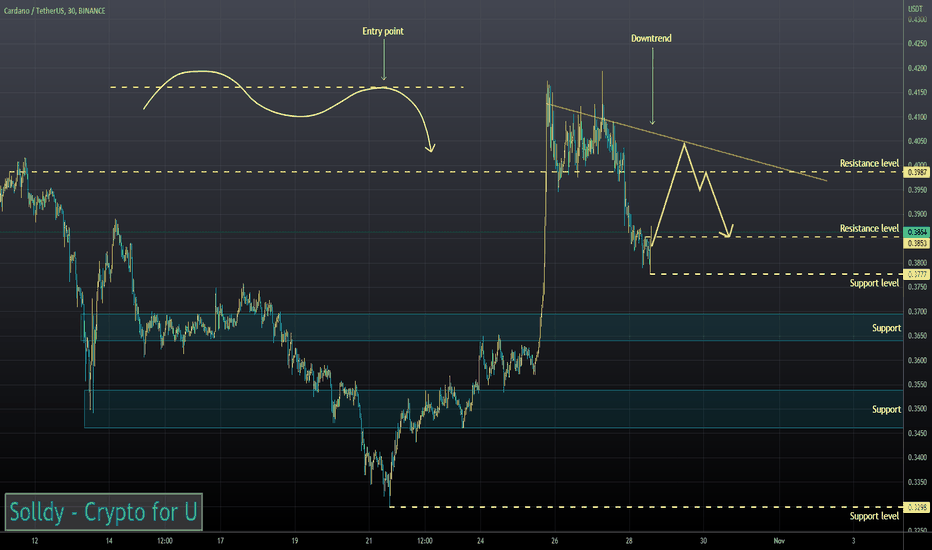932x550 pixels.
Task: Click the yellow 0.3853 price tag
Action: 917,243
